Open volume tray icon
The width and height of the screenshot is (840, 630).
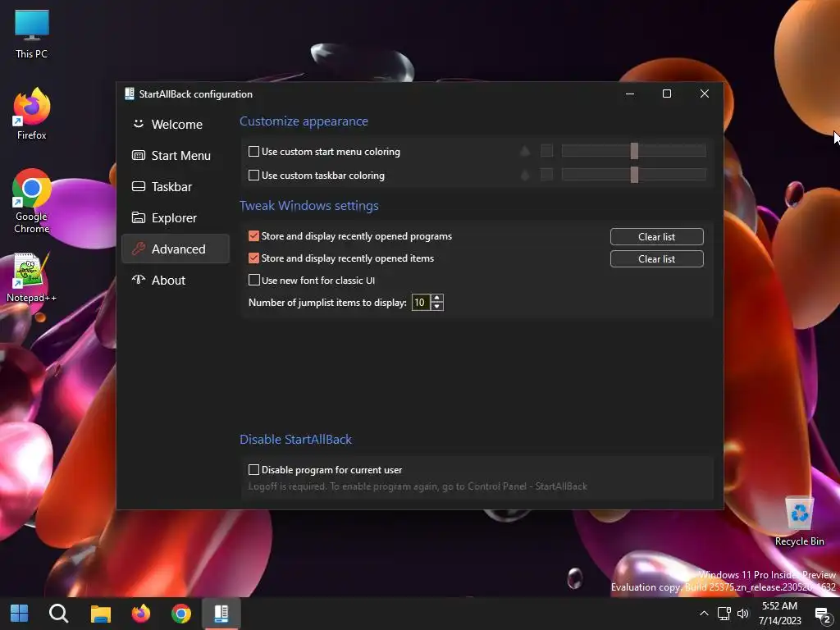point(743,614)
